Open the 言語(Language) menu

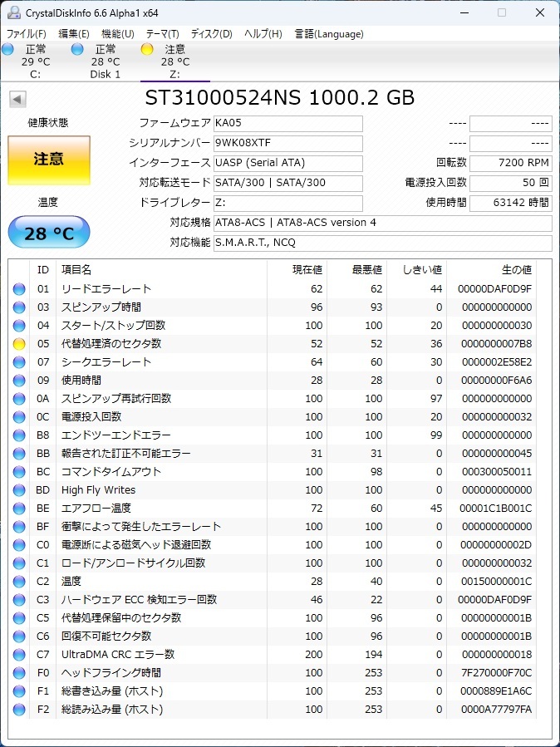(328, 34)
